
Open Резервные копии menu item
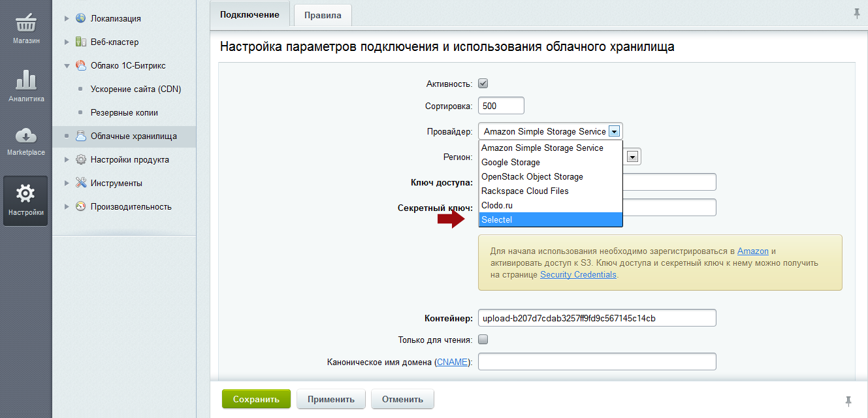click(124, 112)
